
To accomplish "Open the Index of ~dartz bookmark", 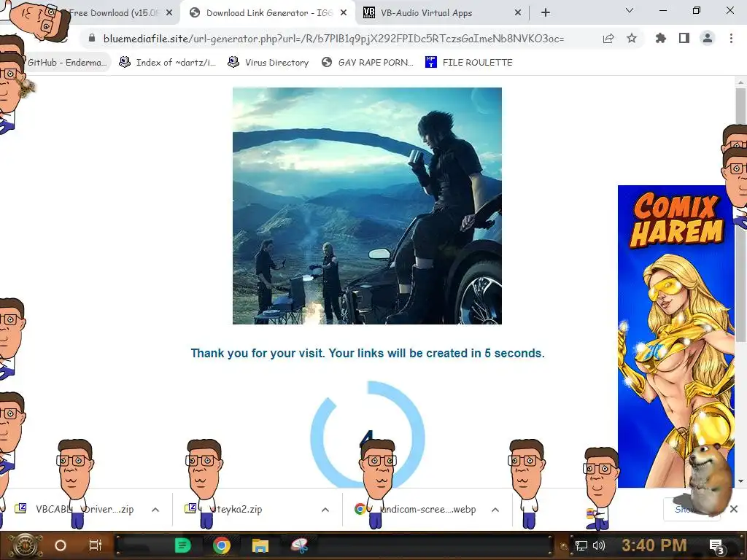I will [168, 63].
